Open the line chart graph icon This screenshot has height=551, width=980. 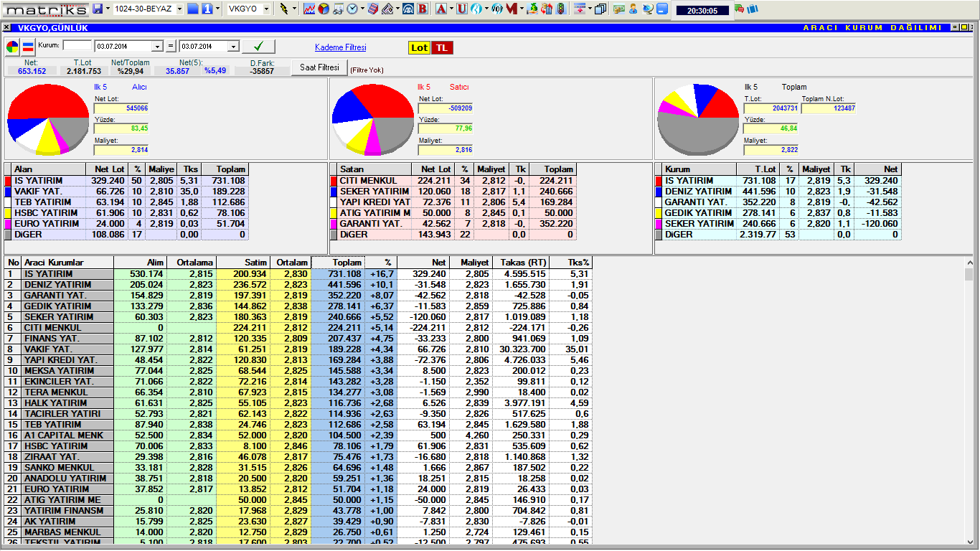click(309, 9)
